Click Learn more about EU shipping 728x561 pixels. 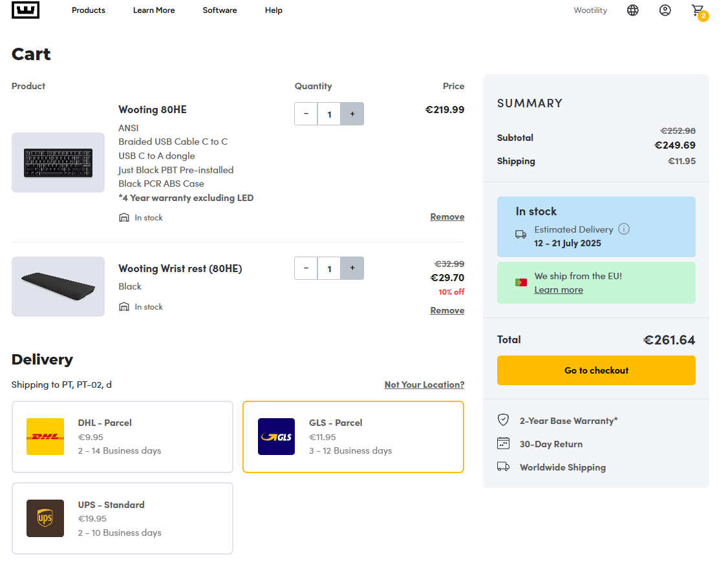pos(559,290)
